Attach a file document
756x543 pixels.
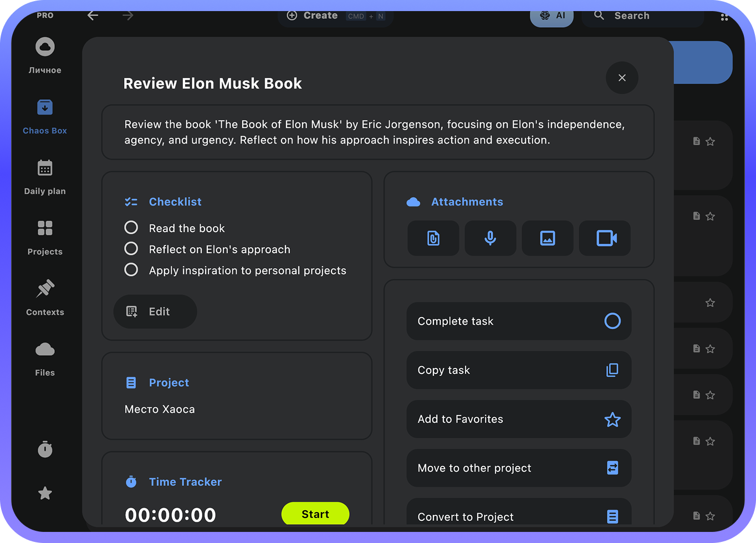(x=433, y=238)
